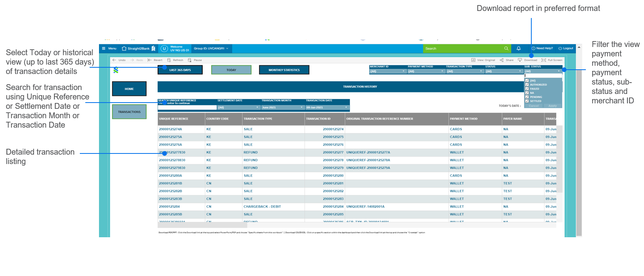
Task: Open the Transaction Month dropdown
Action: [x=302, y=107]
